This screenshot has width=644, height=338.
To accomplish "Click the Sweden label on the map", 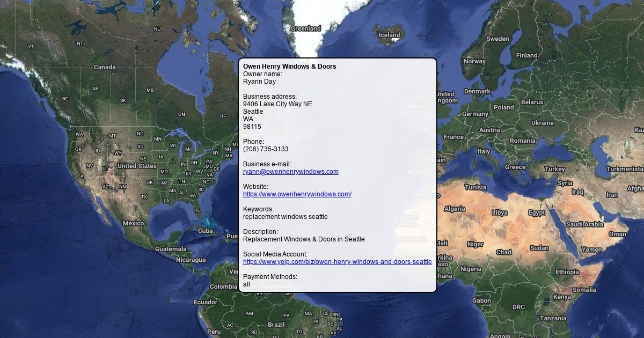I will pos(497,39).
